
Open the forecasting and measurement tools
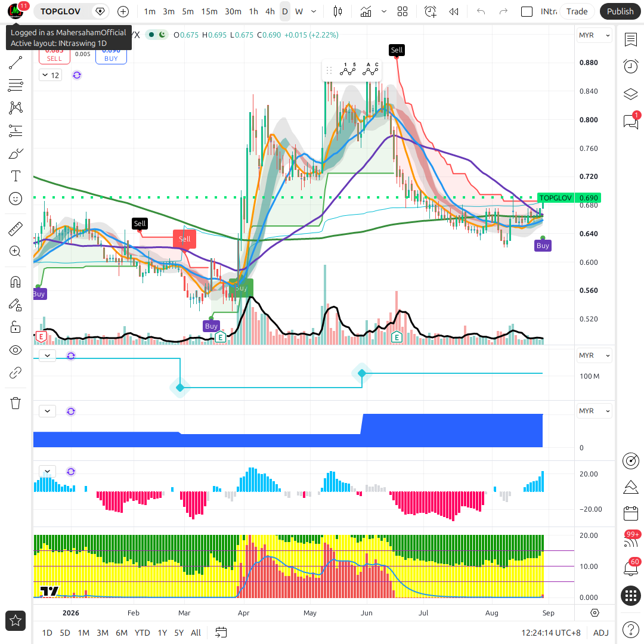click(x=16, y=131)
